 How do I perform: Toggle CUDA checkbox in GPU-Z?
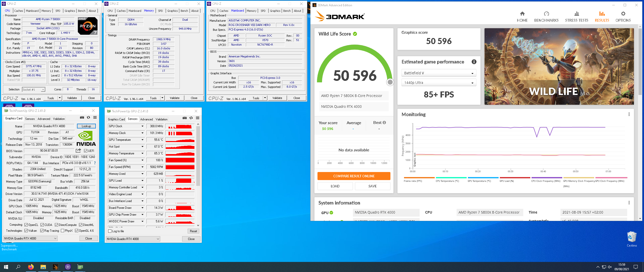click(42, 225)
